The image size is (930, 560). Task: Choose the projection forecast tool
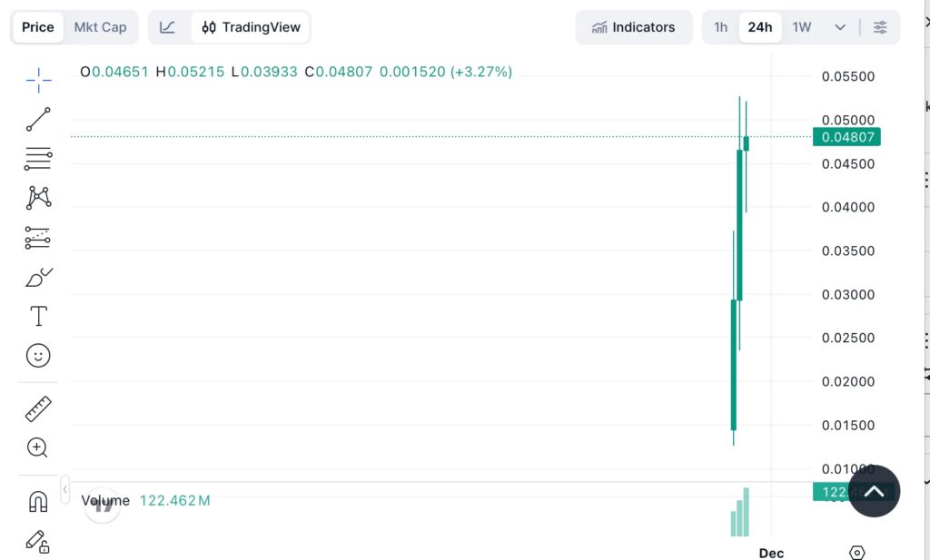(37, 237)
